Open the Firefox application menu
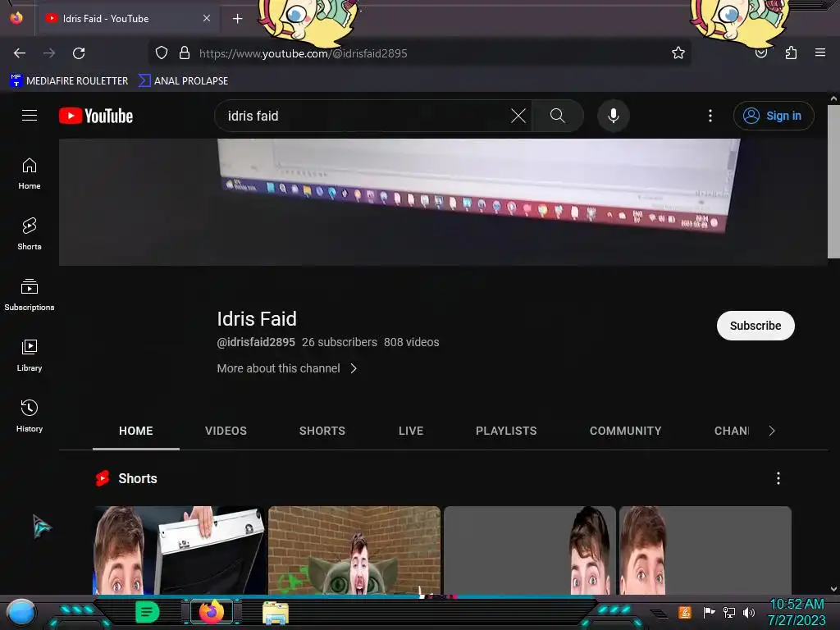This screenshot has width=840, height=630. (x=820, y=52)
